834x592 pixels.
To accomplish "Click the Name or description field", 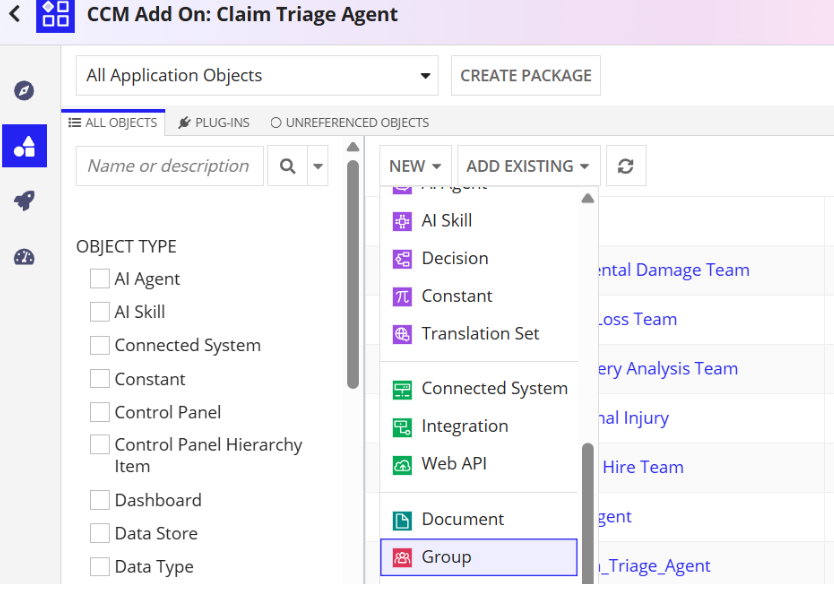I will point(170,166).
